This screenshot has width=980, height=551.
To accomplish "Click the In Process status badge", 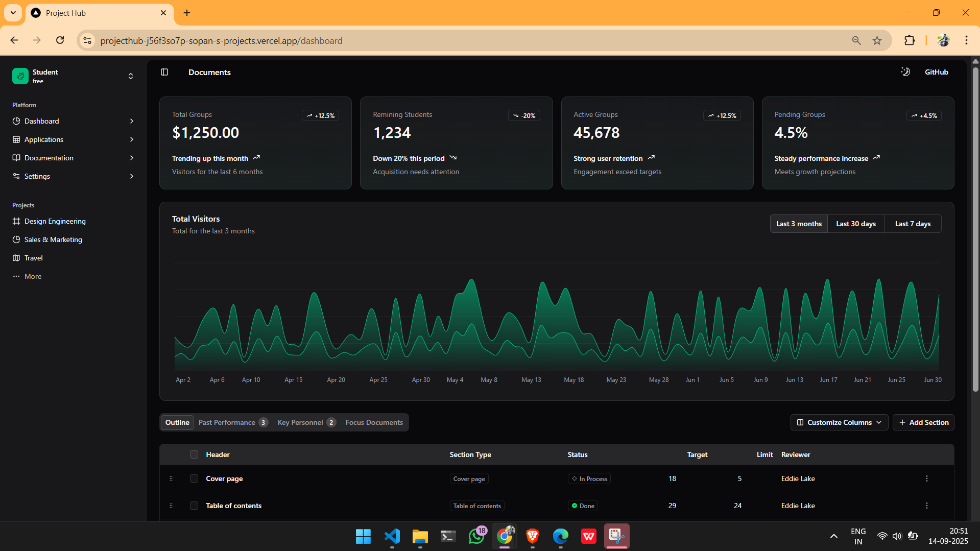I will tap(589, 478).
